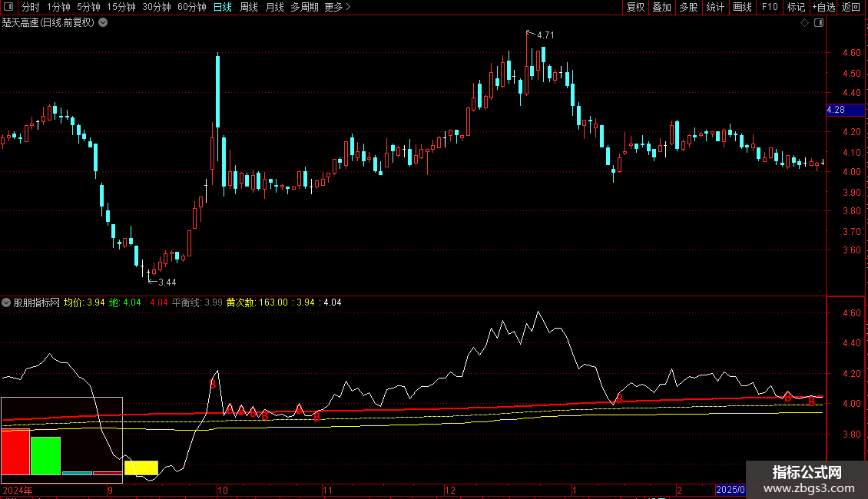Switch to 月线 monthly chart
The height and width of the screenshot is (499, 868).
[x=274, y=7]
